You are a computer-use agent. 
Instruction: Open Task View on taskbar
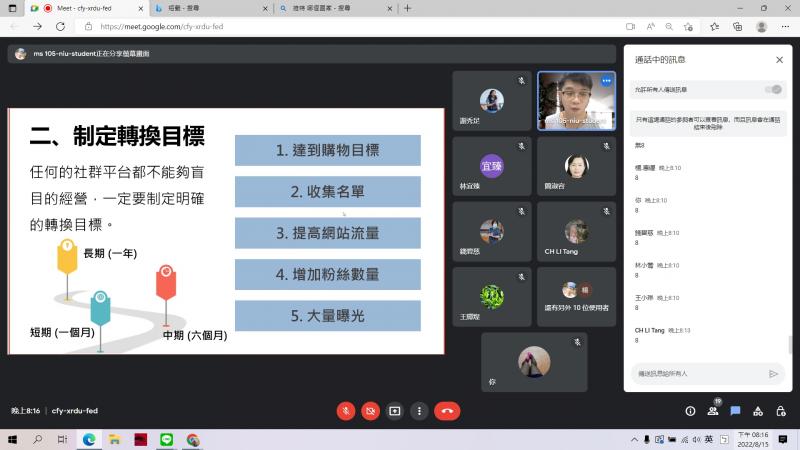62,439
